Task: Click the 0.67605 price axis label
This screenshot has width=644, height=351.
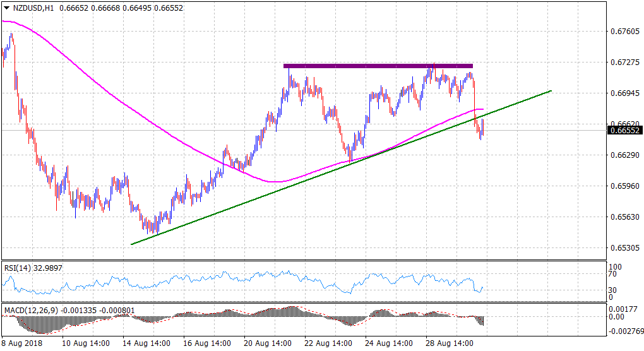Action: click(624, 31)
